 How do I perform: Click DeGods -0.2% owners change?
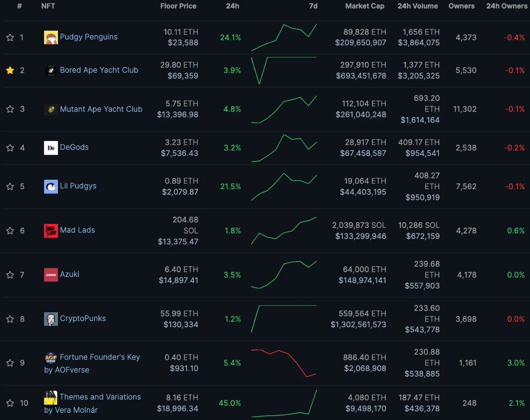pyautogui.click(x=515, y=148)
